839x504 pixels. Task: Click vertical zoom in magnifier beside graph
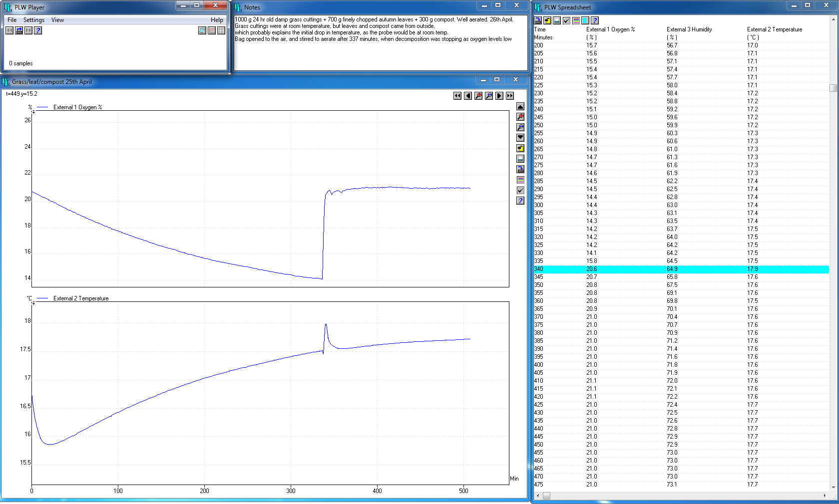coord(520,117)
